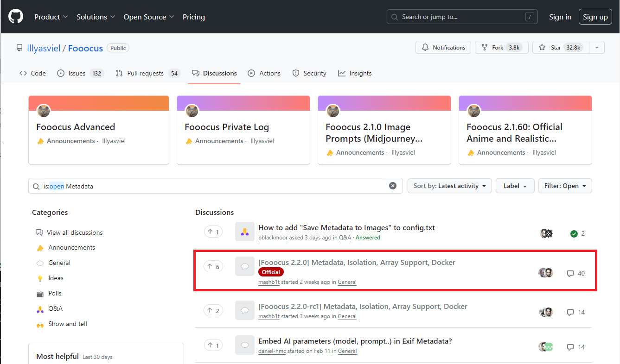Open the lllyasviel owner link
This screenshot has width=620, height=364.
tap(44, 48)
